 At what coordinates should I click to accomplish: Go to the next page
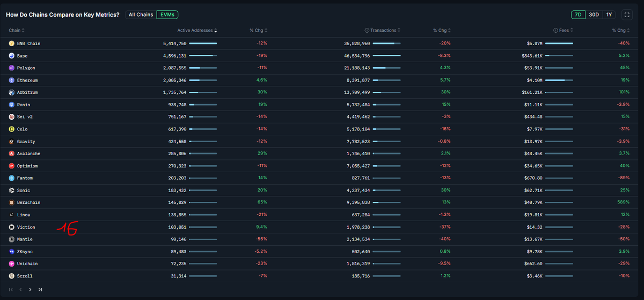coord(30,289)
